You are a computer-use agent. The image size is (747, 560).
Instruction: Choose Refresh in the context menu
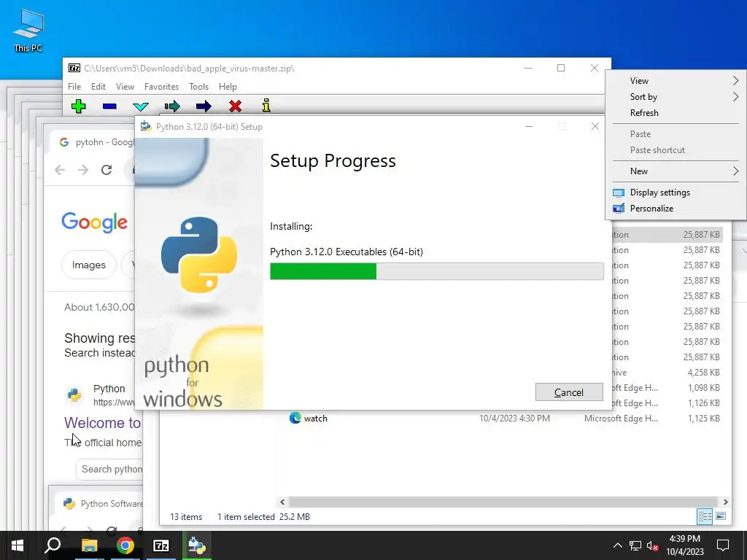pos(676,113)
